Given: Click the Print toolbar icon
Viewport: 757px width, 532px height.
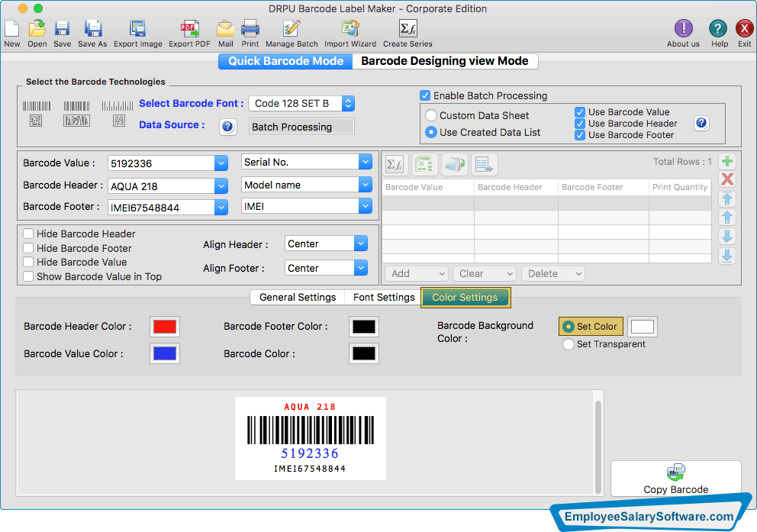Looking at the screenshot, I should pos(250,29).
